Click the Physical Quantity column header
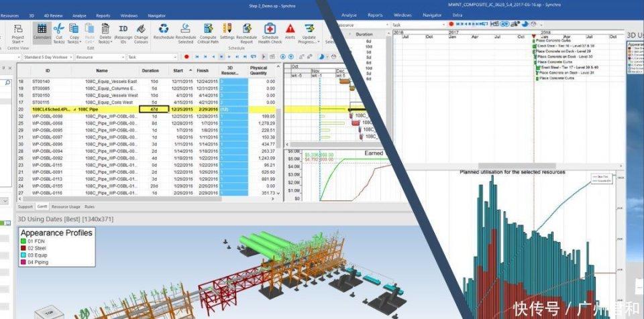 pos(259,70)
